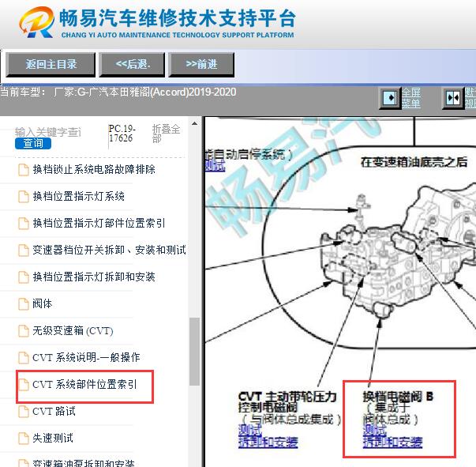This screenshot has width=476, height=467.
Task: Open 变速器档位开关拆卸、安装和测试 item
Action: coord(109,250)
